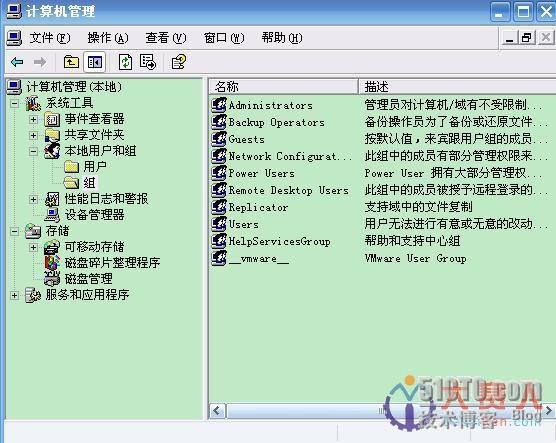Click the Administrators group icon
Screen dimensions: 556x443
[219, 105]
